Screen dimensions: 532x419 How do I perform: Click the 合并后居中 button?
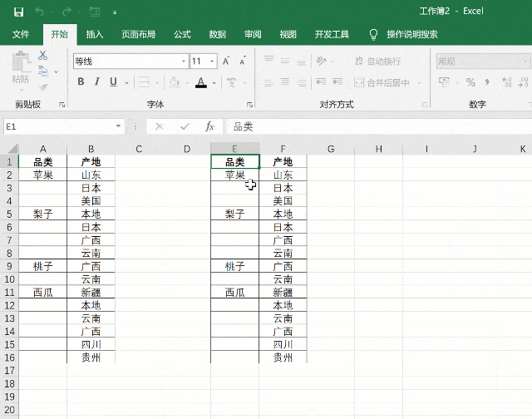[382, 82]
